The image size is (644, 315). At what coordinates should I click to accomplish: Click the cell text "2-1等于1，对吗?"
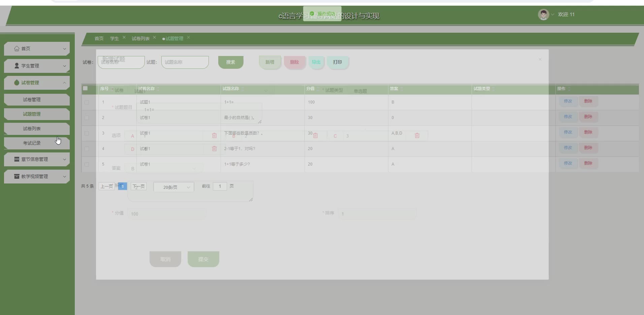[239, 149]
